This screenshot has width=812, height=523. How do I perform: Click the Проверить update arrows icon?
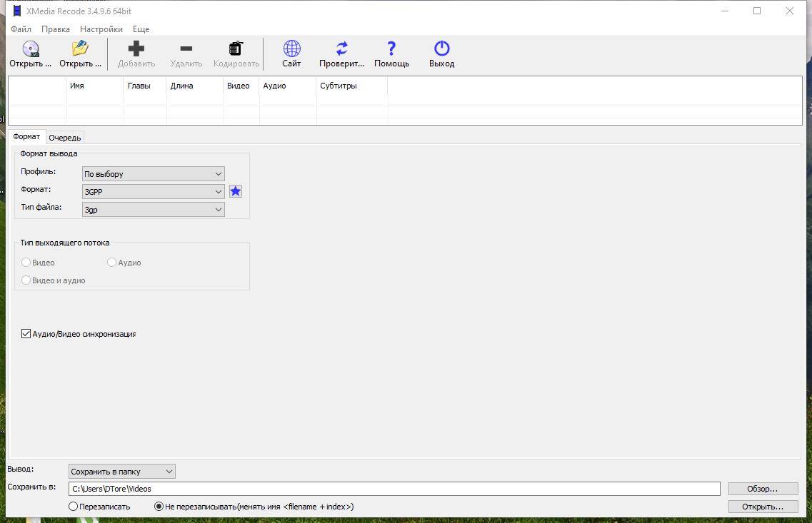(x=342, y=49)
